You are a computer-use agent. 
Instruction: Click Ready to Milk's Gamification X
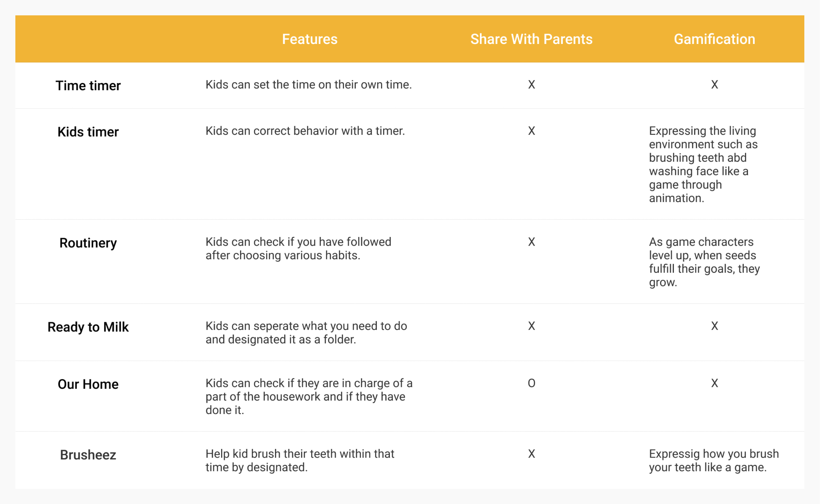[714, 326]
